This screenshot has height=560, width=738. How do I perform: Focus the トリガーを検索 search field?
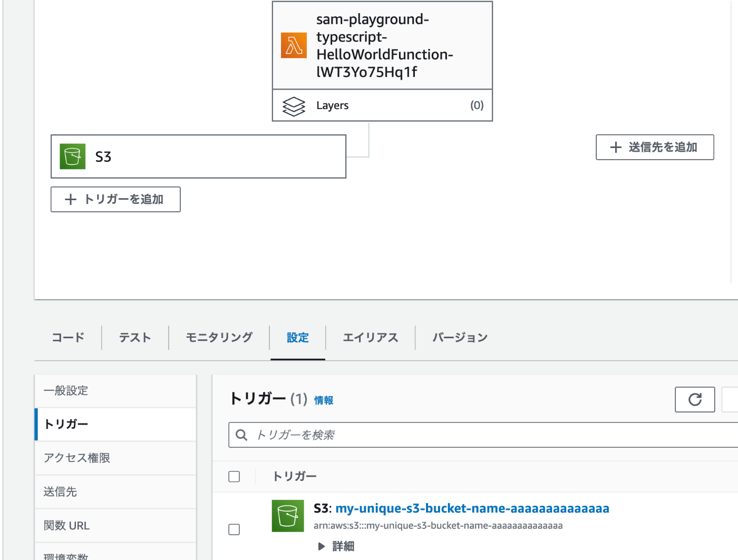[483, 435]
